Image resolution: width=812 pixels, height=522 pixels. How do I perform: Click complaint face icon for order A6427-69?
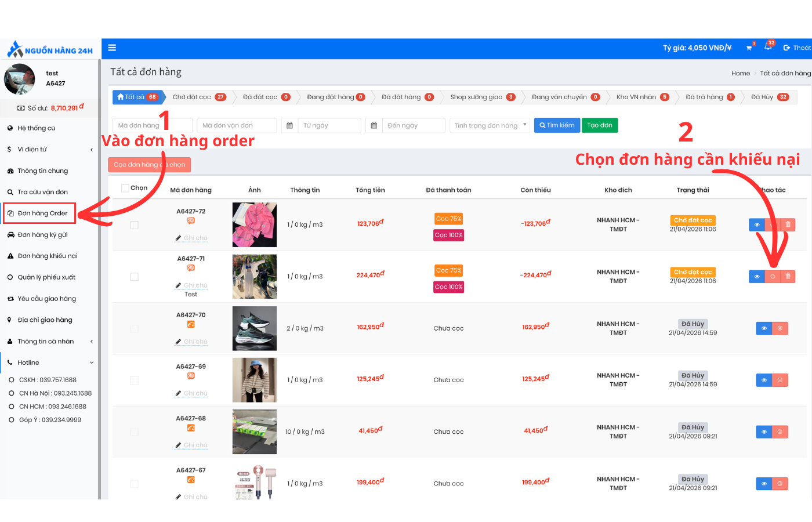point(780,380)
